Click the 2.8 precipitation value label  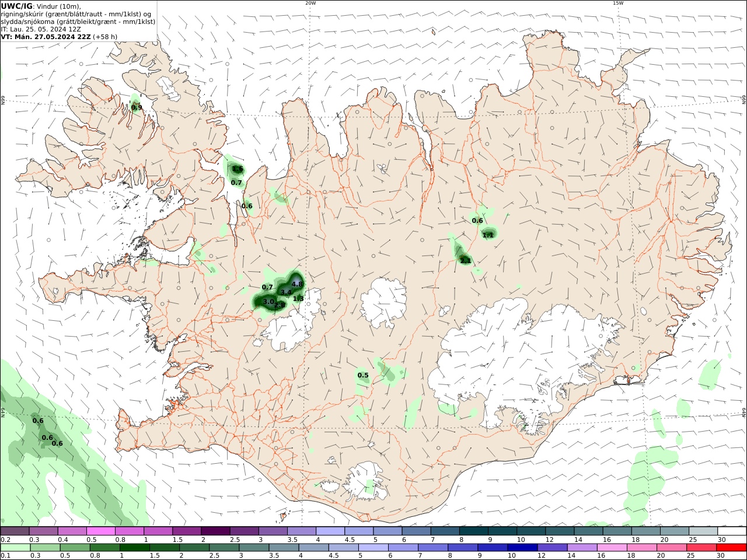pyautogui.click(x=280, y=305)
